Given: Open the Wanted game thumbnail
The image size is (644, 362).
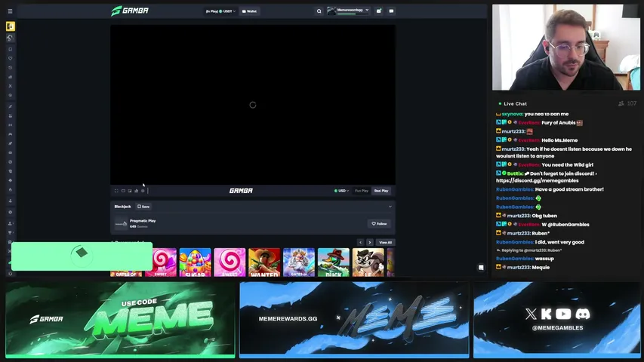Looking at the screenshot, I should pos(264,262).
